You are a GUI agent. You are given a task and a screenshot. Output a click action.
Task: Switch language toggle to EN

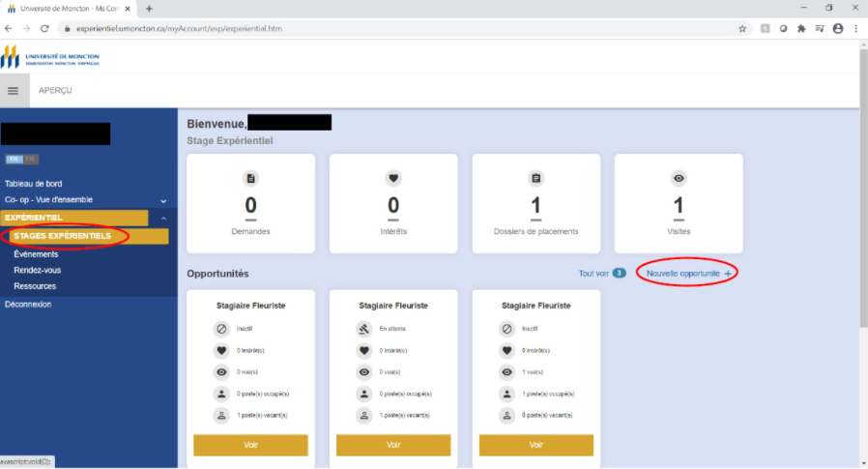(30, 159)
